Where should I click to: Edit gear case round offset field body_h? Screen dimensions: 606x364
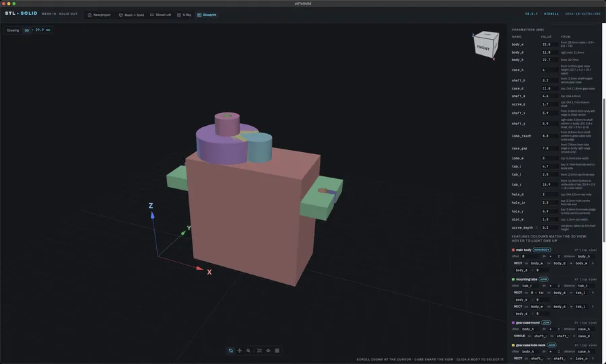[531, 329]
